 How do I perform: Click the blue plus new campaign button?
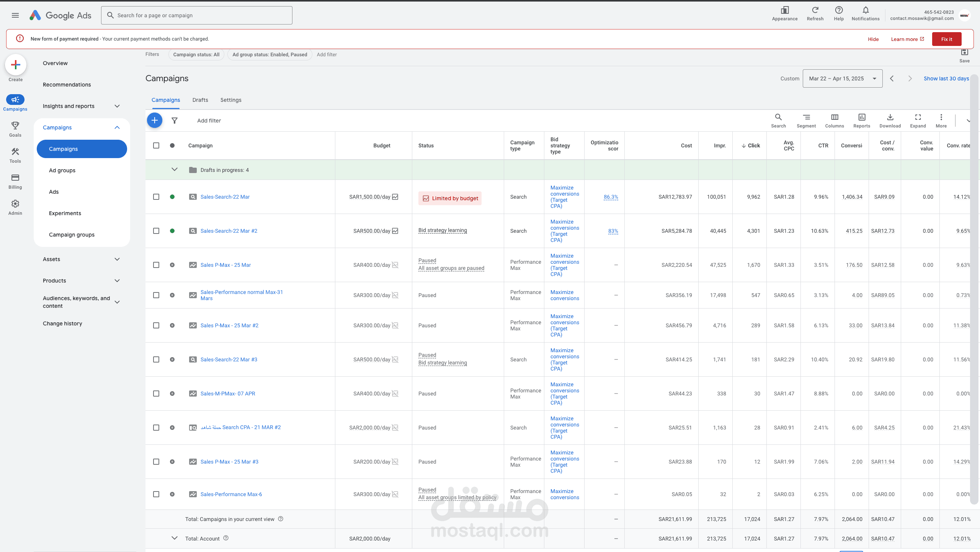[155, 121]
